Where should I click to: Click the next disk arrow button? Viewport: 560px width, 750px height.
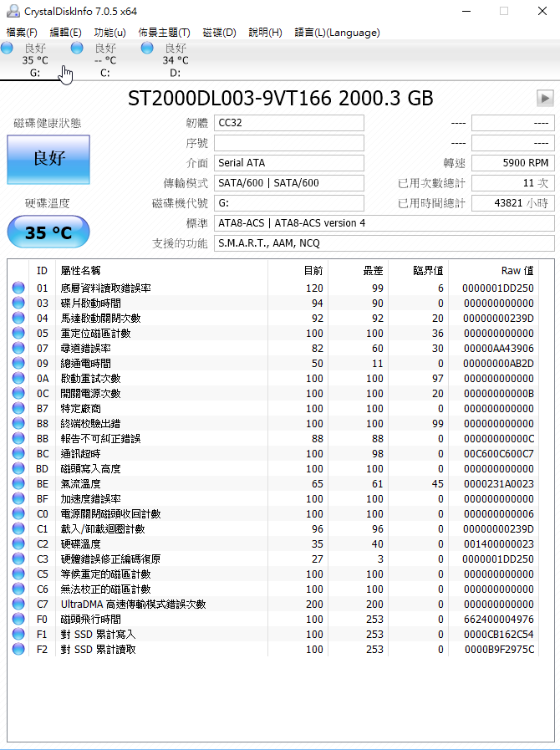coord(545,99)
